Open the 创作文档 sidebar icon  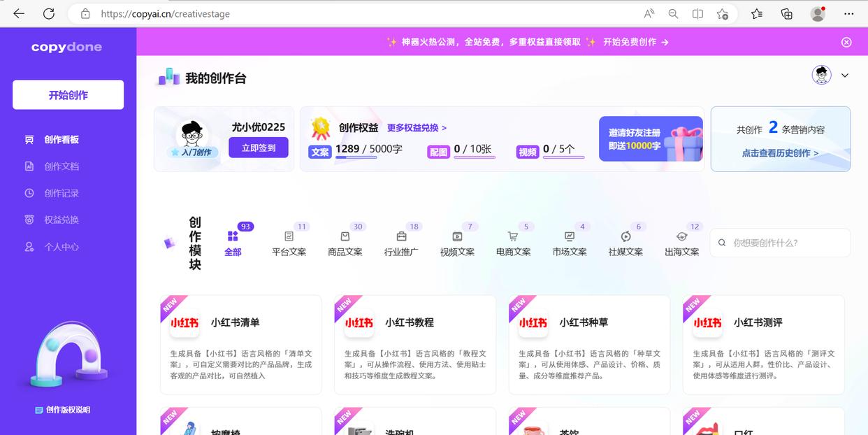coord(28,166)
